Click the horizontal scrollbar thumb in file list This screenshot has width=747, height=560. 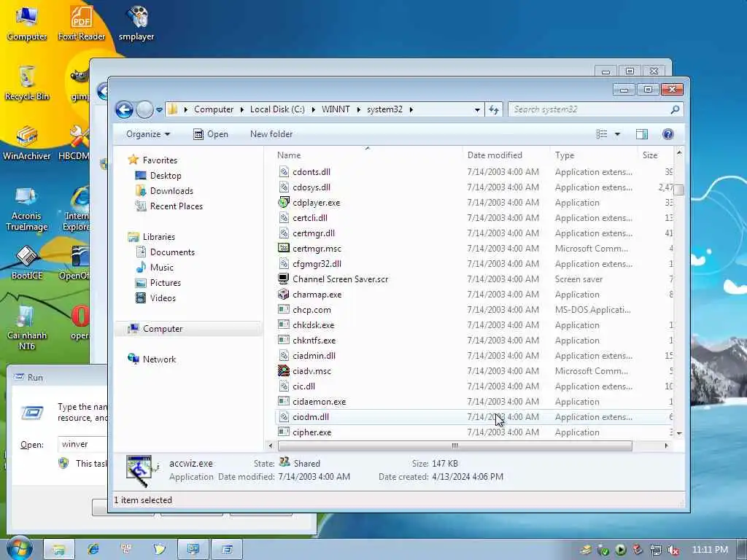(454, 446)
